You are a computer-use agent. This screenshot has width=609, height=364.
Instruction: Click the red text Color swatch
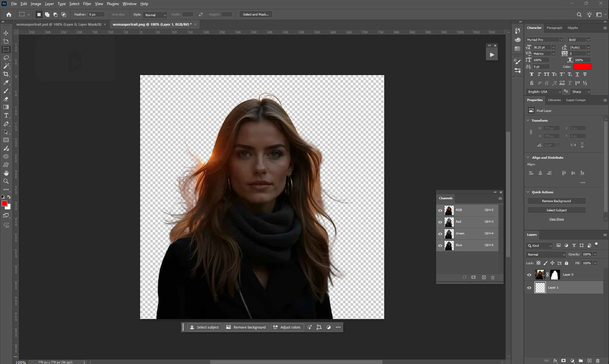coord(582,67)
